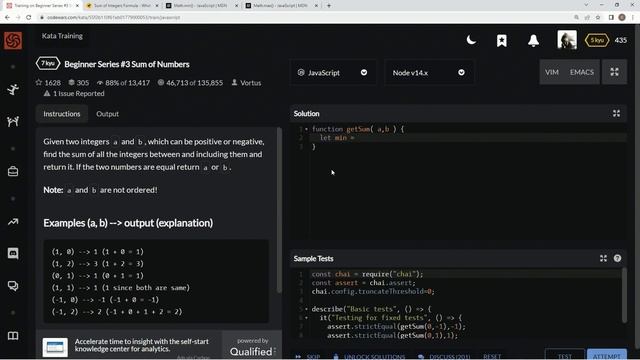Collapse the describe block fold arrow
Viewport: 640px width, 360px height.
(306, 309)
